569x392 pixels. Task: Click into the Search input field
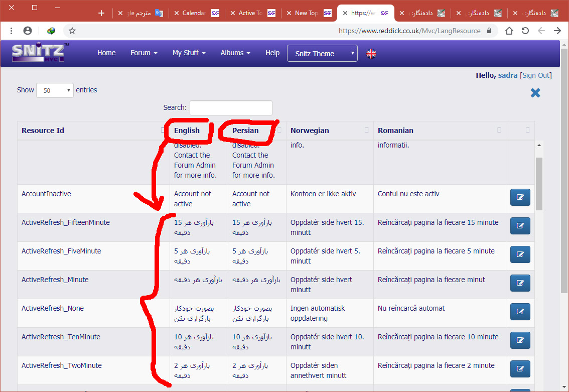tap(231, 107)
